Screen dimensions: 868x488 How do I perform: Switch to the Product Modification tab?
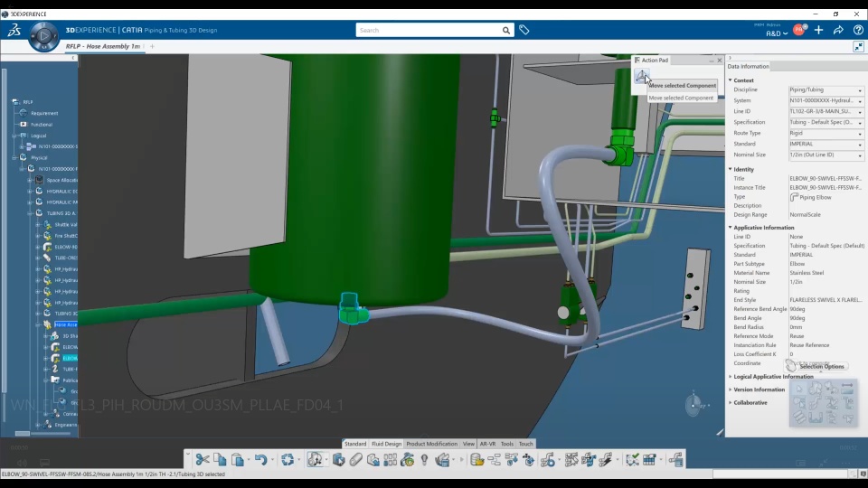point(432,444)
